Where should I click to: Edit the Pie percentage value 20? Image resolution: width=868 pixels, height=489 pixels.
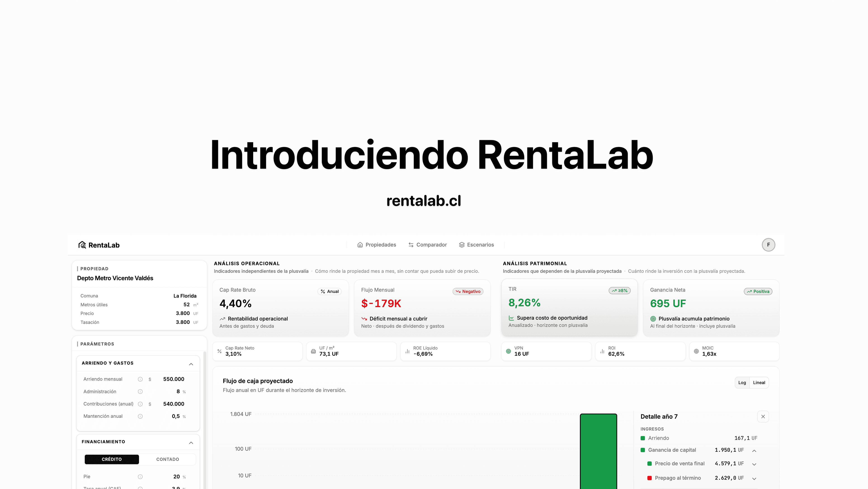pos(176,477)
